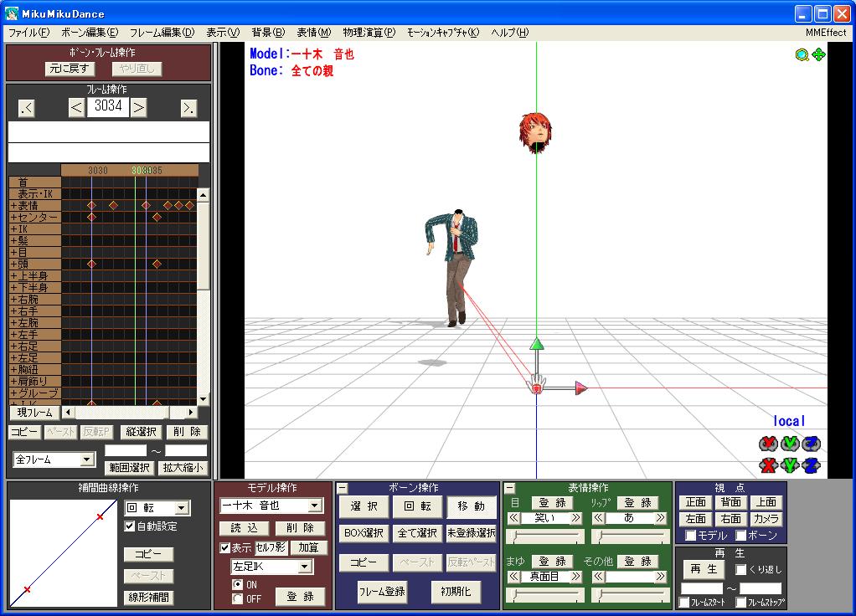Advance one frame with > arrow
The height and width of the screenshot is (616, 856).
(x=139, y=107)
